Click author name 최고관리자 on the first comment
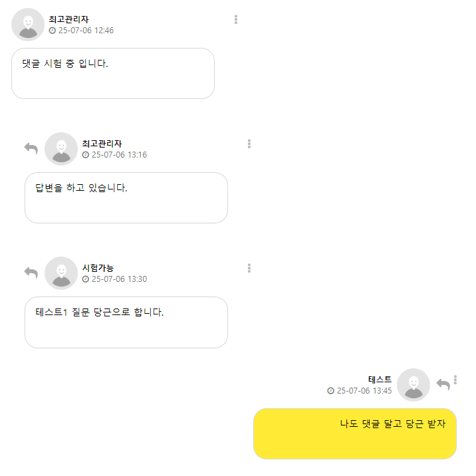The image size is (476, 476). [x=68, y=19]
